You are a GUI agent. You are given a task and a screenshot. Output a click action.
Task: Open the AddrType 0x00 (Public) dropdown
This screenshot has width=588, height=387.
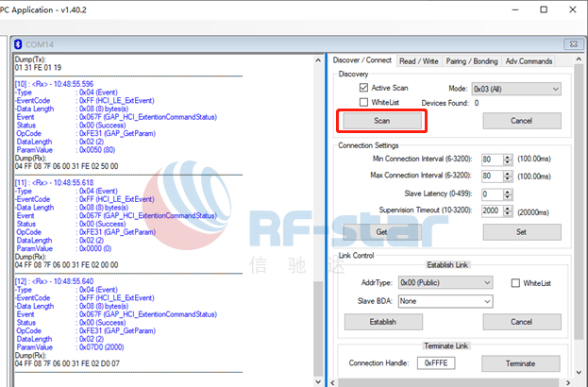pyautogui.click(x=445, y=282)
